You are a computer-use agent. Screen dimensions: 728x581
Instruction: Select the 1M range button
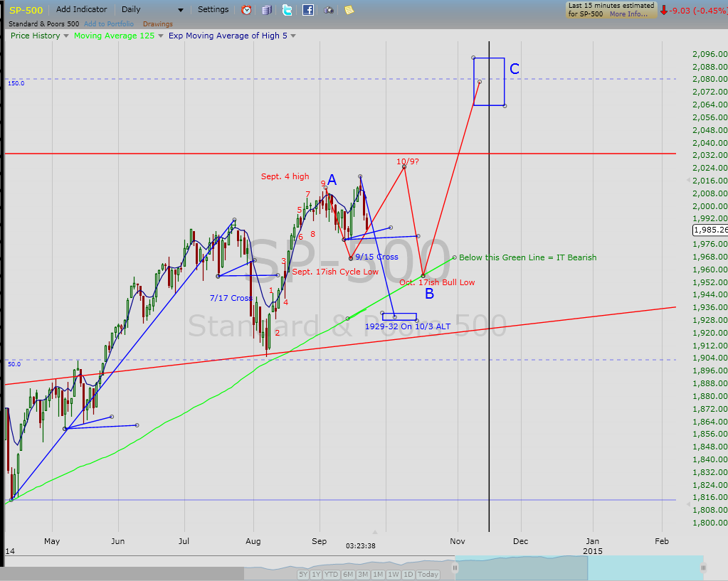(x=378, y=575)
